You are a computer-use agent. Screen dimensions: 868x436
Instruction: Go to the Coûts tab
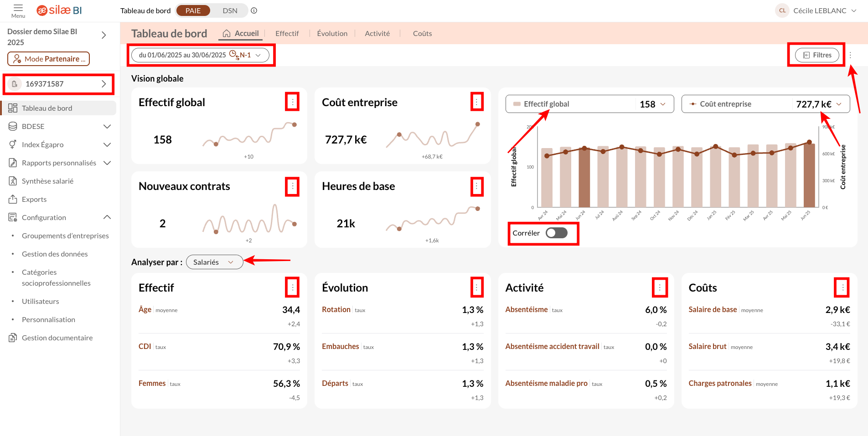422,33
